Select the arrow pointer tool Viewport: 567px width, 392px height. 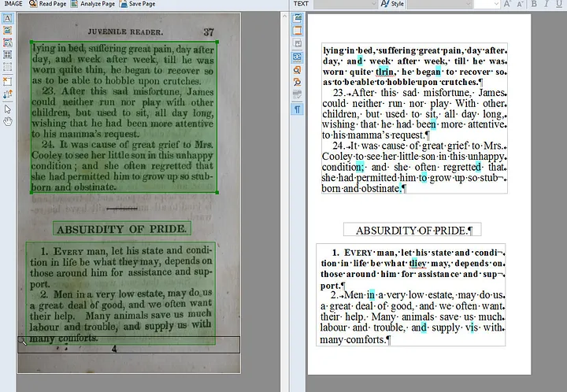click(x=7, y=109)
